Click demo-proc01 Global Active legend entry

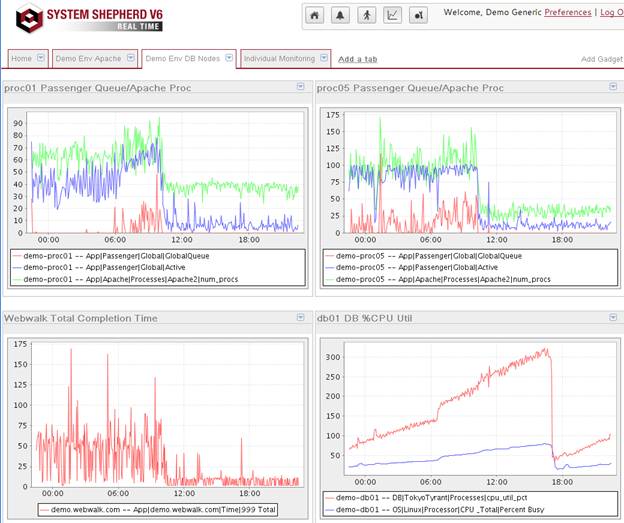(x=99, y=267)
